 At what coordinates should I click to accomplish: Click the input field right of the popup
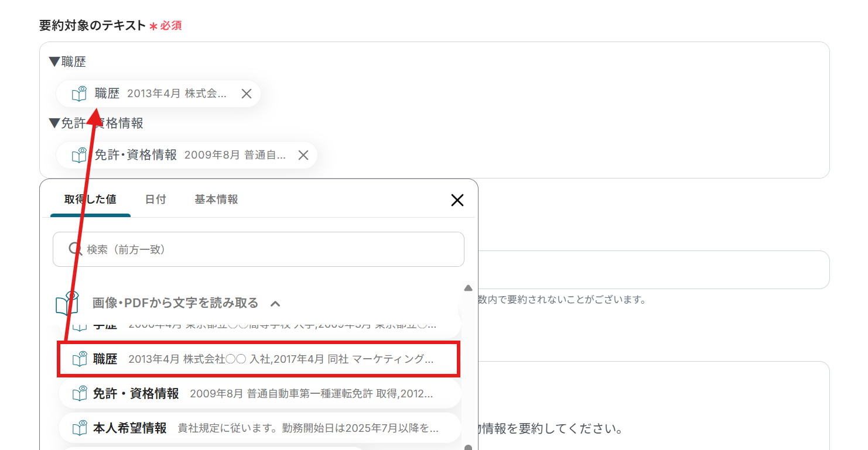tap(654, 270)
